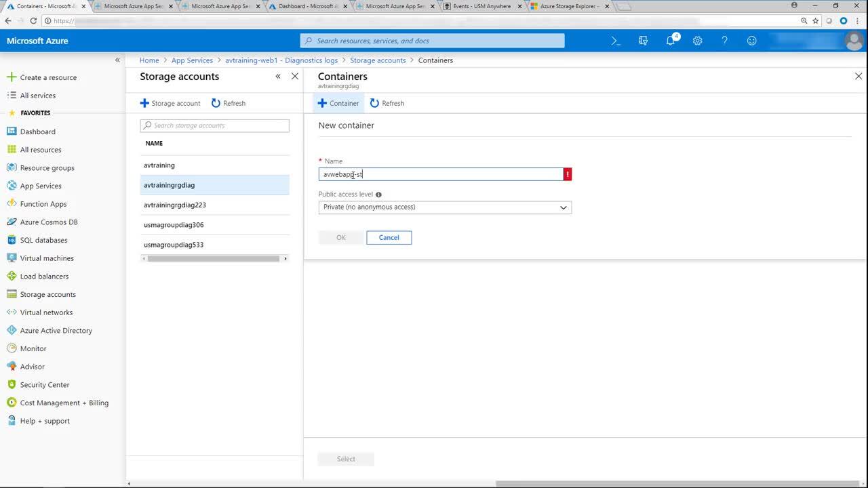
Task: Open Load balancers in sidebar
Action: click(x=44, y=277)
